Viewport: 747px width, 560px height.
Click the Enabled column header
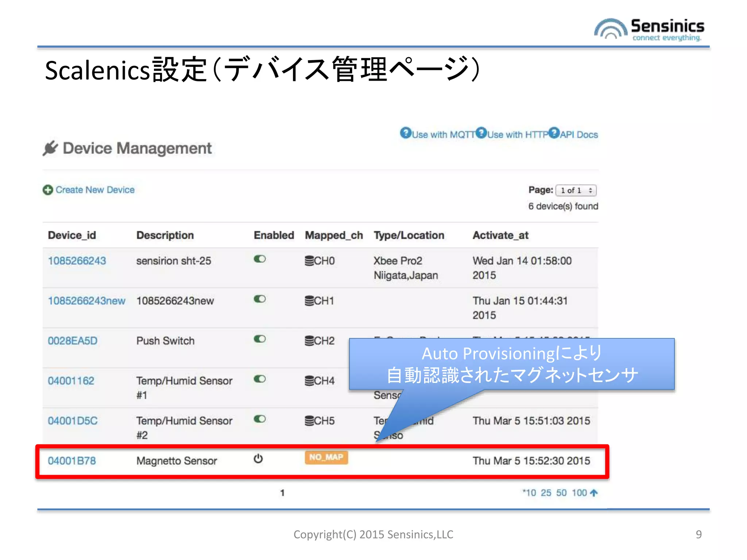coord(274,235)
